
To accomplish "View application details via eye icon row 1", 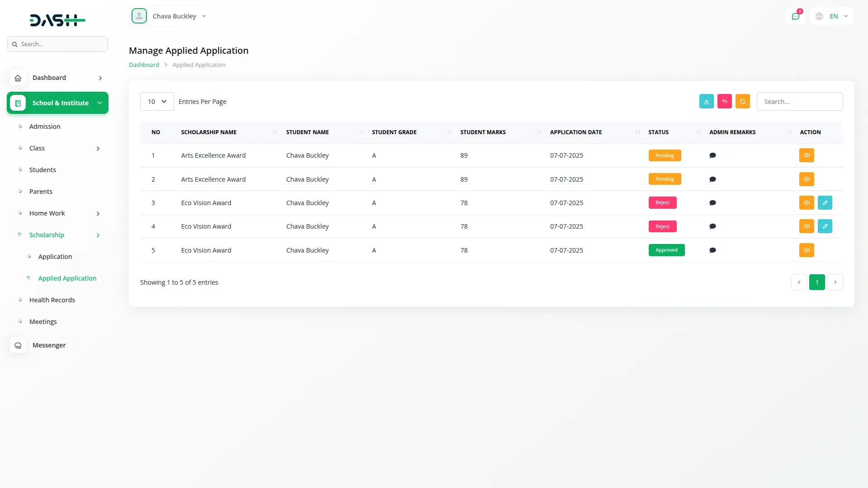I will 807,155.
